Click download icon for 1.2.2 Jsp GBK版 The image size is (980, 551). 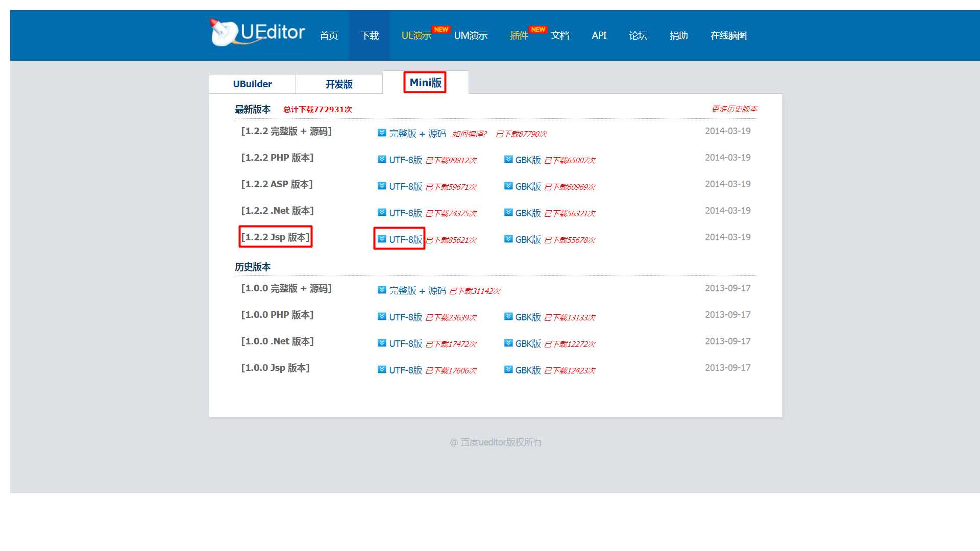508,239
